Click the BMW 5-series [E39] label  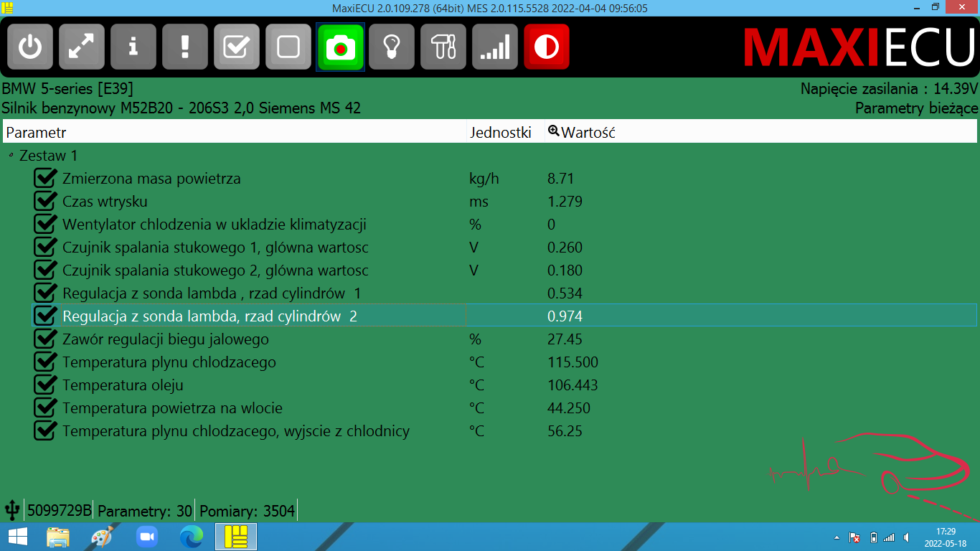(67, 89)
